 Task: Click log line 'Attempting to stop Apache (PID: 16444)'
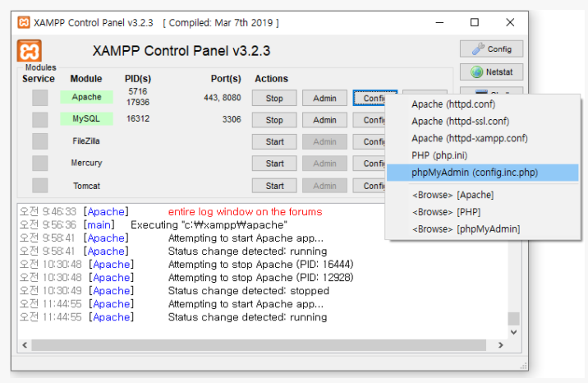(260, 265)
